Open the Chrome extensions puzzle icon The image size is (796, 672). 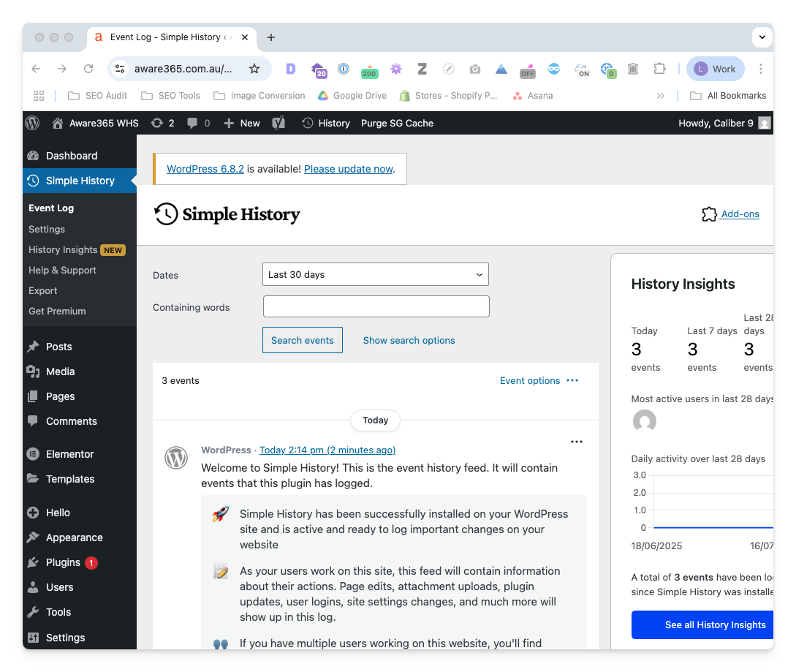(x=659, y=69)
